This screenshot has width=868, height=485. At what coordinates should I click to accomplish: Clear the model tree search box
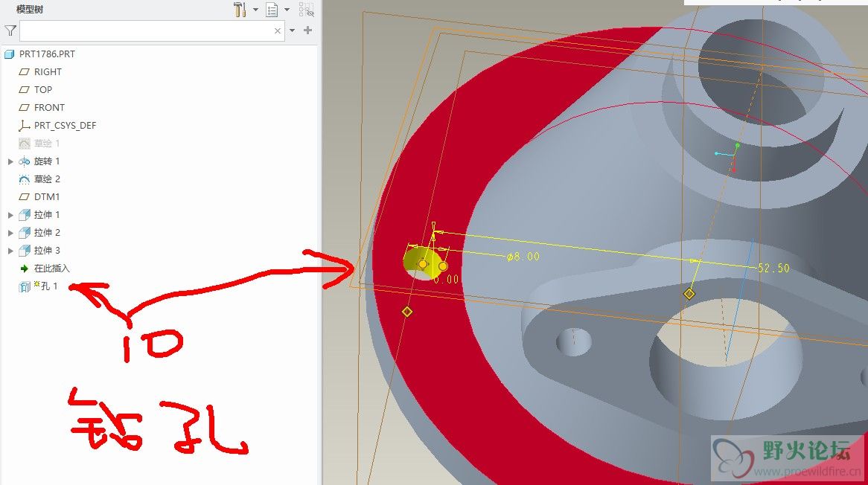point(278,31)
